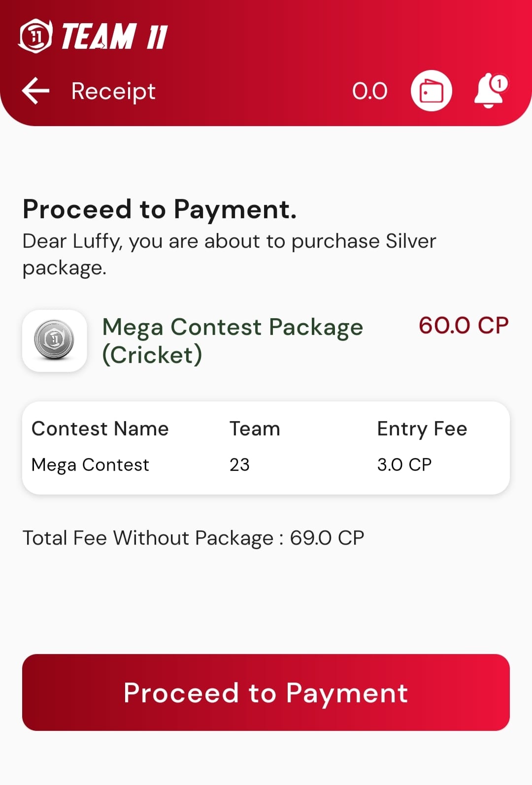Image resolution: width=532 pixels, height=785 pixels.
Task: Tap the Contest Name column header
Action: coord(100,428)
